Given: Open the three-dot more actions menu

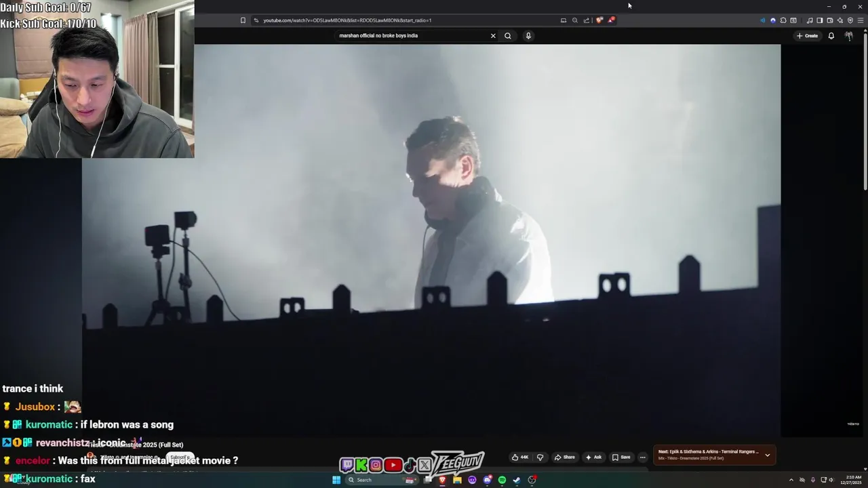Looking at the screenshot, I should [x=643, y=457].
